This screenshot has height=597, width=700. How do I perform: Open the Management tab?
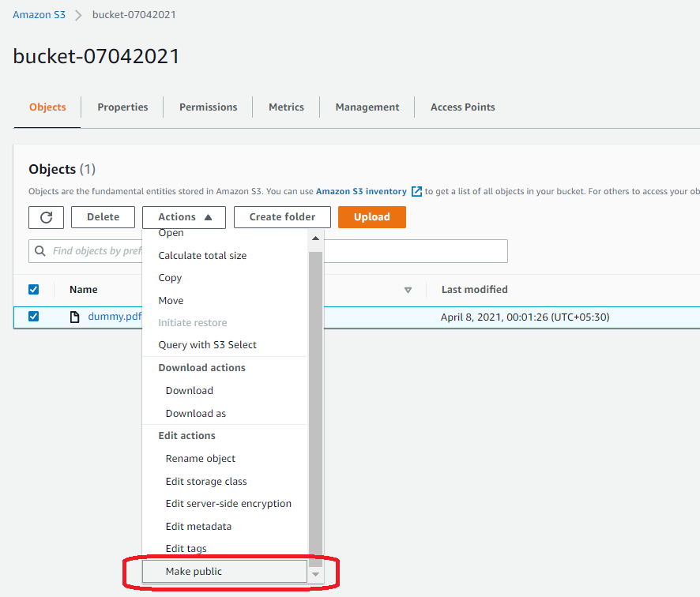367,107
